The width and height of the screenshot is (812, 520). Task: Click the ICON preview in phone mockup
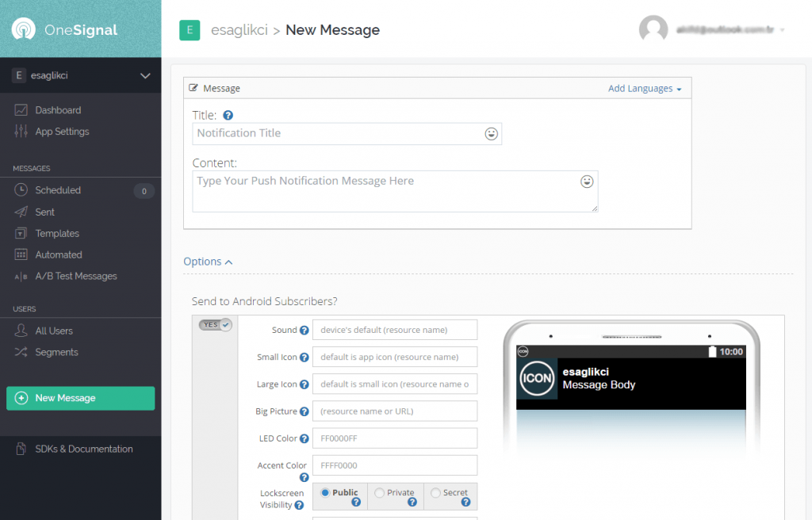click(537, 378)
